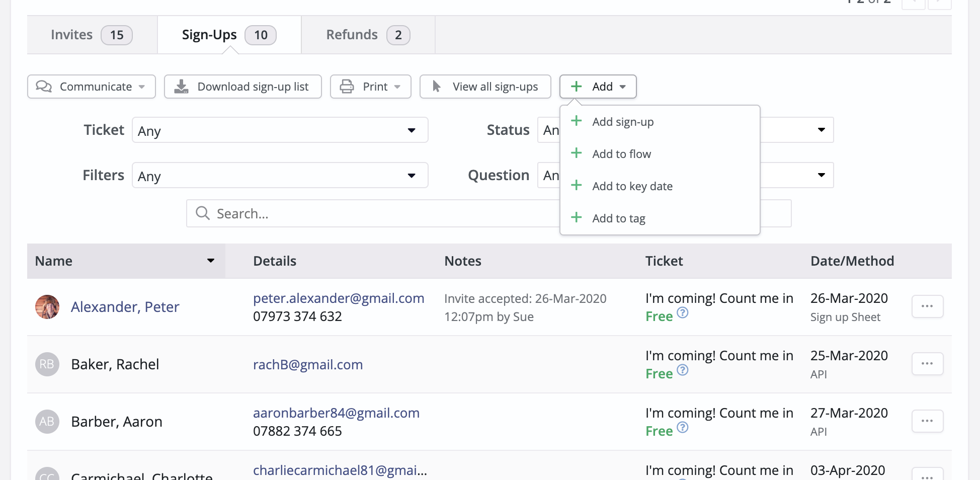Open the Communicate speech bubble menu
Screen dimensions: 980x480
click(91, 87)
